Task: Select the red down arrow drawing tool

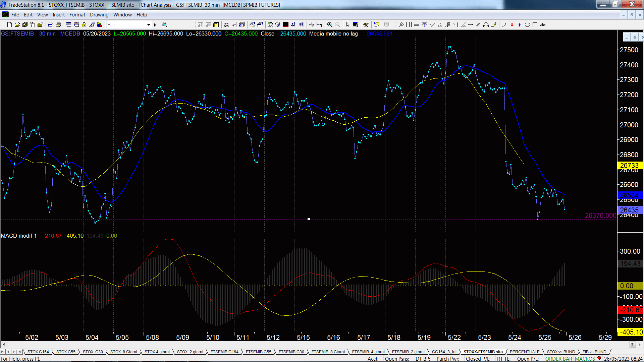Action: (x=512, y=25)
